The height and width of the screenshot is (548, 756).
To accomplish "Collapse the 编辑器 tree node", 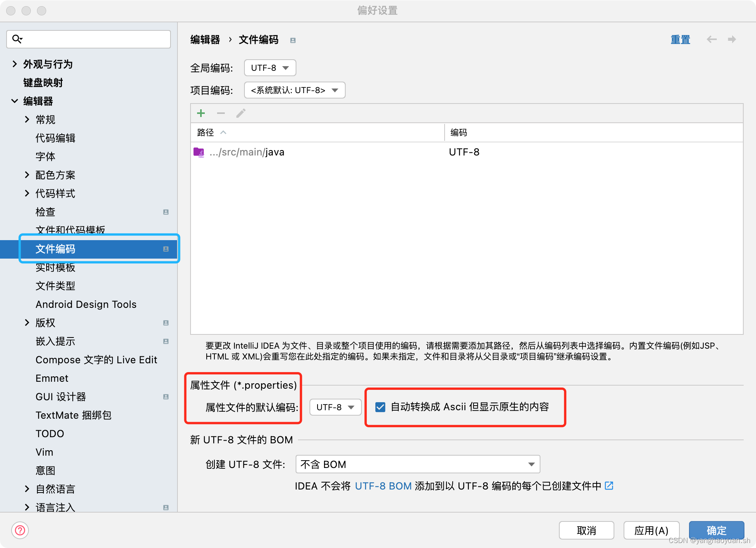I will (x=15, y=101).
